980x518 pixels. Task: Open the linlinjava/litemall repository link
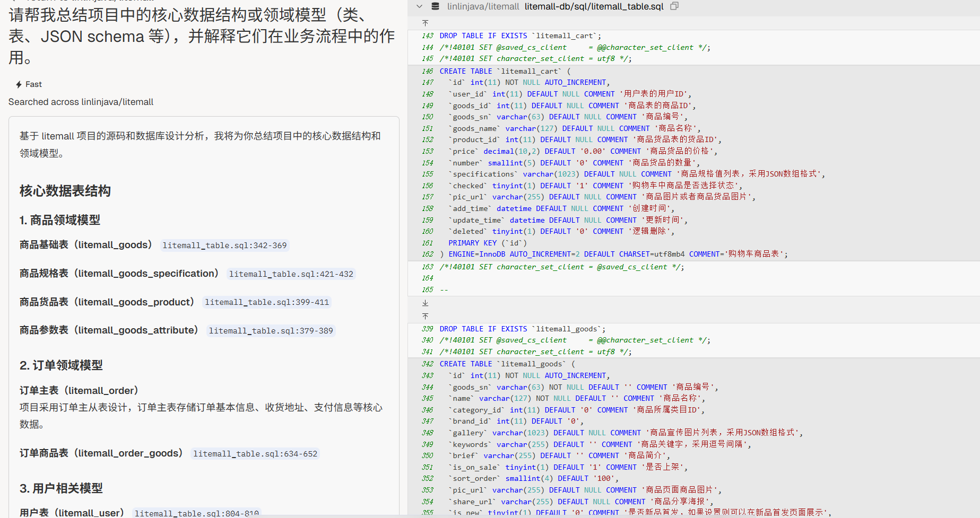click(x=483, y=6)
